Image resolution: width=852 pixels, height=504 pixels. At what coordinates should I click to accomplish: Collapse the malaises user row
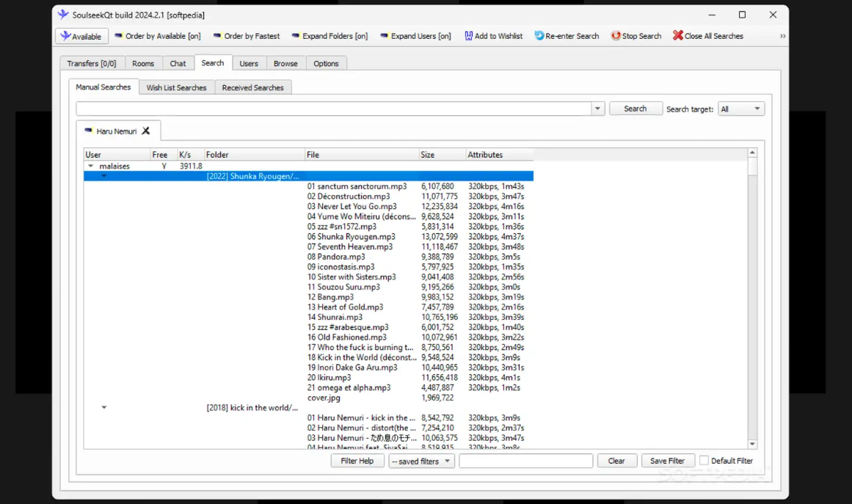(91, 167)
